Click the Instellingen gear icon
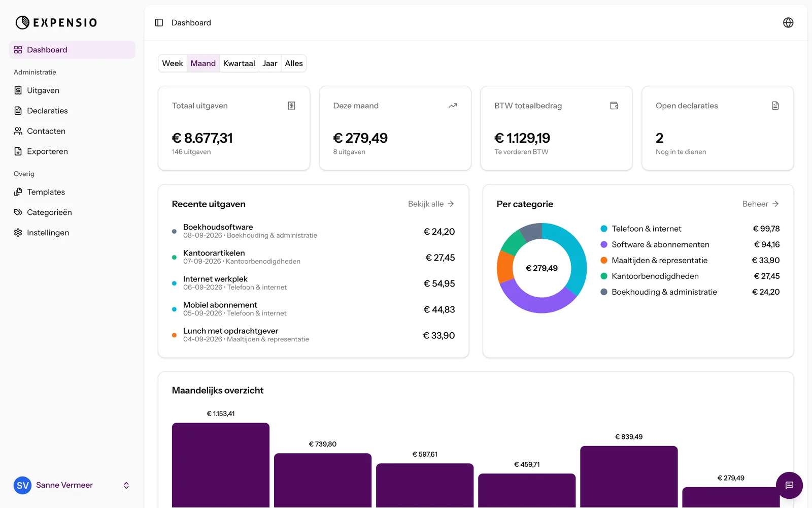The width and height of the screenshot is (812, 508). point(18,233)
